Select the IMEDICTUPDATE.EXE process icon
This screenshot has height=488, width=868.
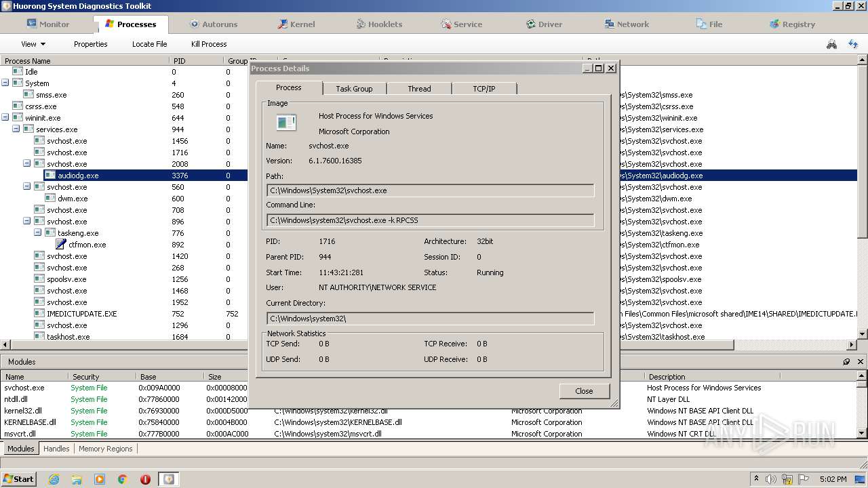39,313
